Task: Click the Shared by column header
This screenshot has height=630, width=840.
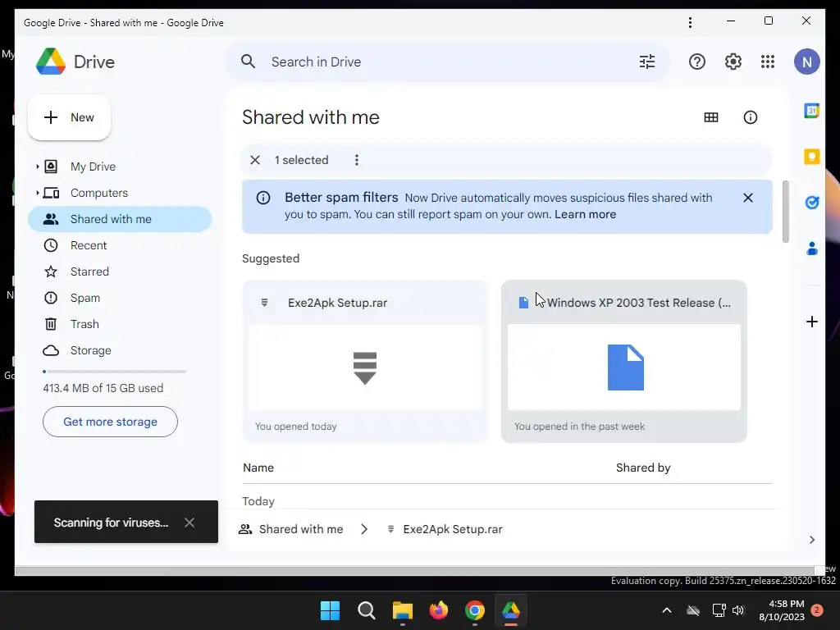Action: pos(643,468)
